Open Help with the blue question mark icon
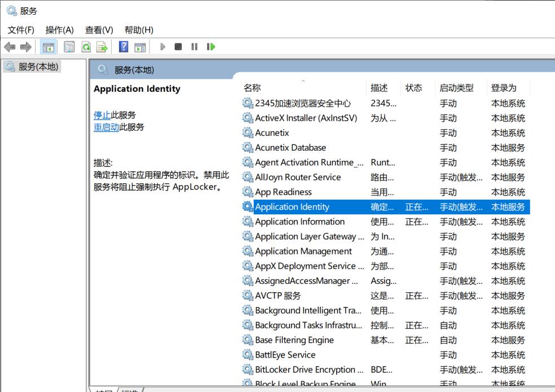The width and height of the screenshot is (555, 392). (x=124, y=47)
